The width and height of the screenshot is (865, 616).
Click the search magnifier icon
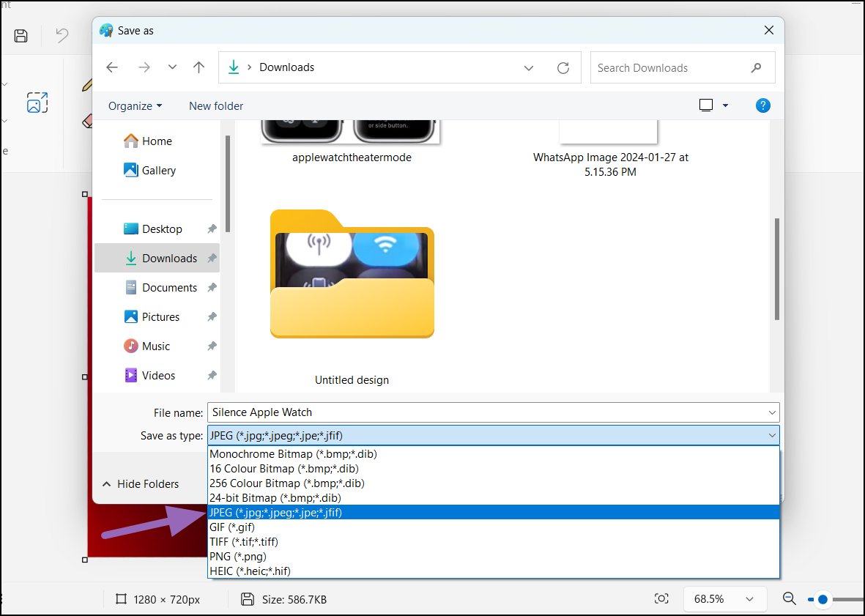tap(757, 68)
